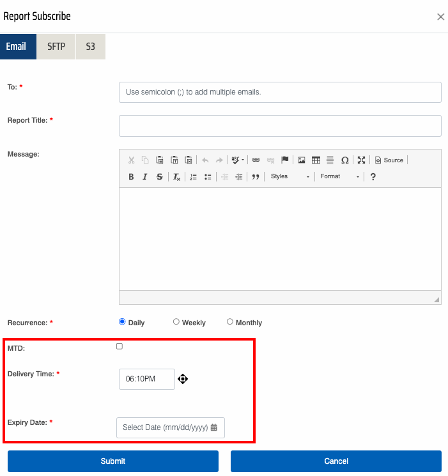Open the Styles dropdown
448x476 pixels.
290,177
